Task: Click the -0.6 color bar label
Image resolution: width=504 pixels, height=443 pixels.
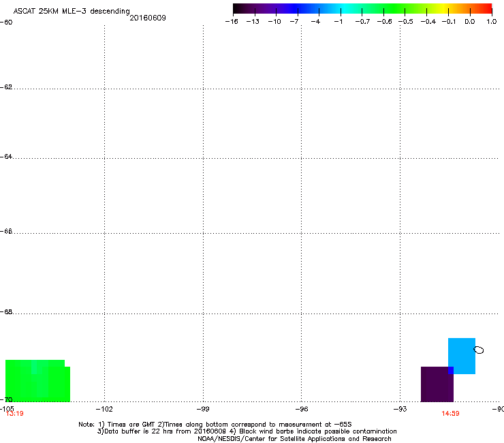Action: (384, 22)
